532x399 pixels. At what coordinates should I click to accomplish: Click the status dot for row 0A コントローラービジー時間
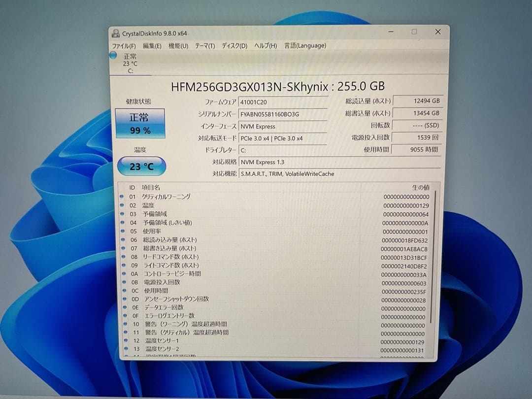124,273
